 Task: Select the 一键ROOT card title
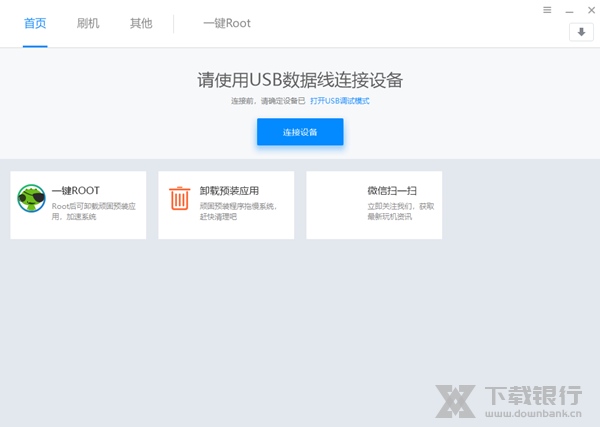pyautogui.click(x=76, y=190)
